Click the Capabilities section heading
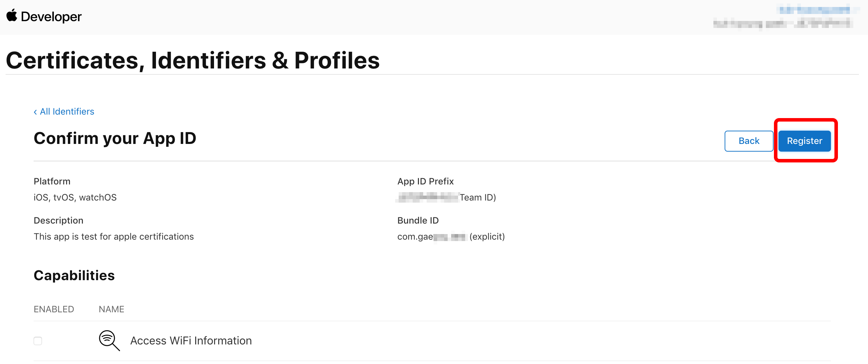The image size is (868, 364). coord(74,275)
